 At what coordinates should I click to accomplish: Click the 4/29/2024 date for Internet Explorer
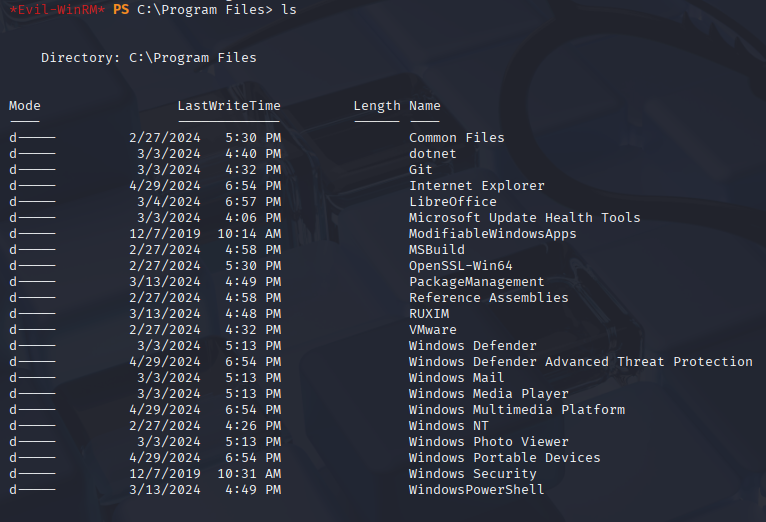[x=165, y=186]
